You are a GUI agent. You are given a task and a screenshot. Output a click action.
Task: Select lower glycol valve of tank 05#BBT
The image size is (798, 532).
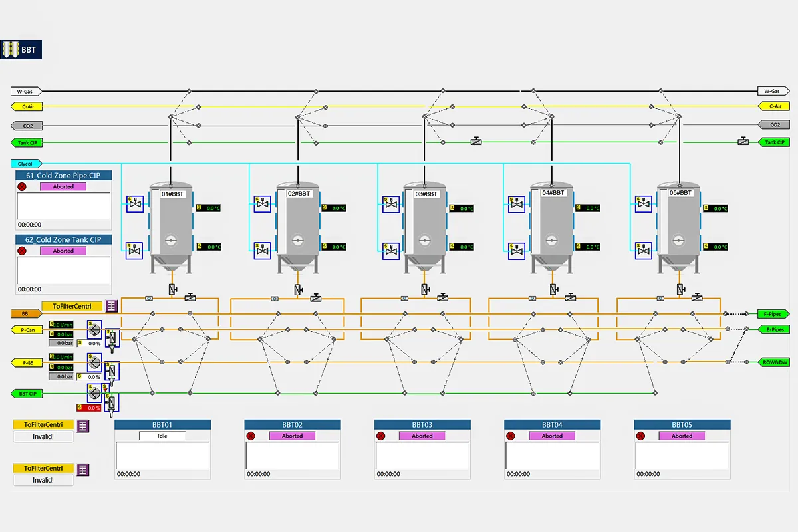(643, 251)
